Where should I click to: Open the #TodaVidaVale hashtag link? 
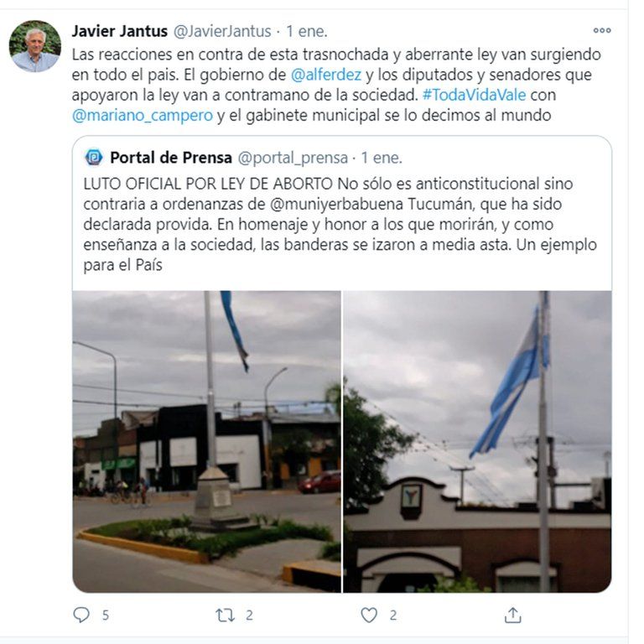point(474,95)
